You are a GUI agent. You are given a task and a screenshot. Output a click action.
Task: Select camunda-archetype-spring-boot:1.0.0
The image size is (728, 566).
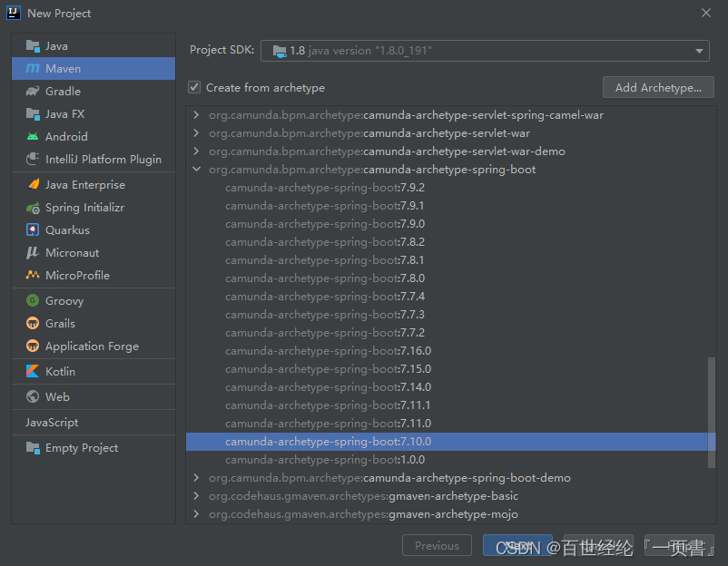[x=325, y=459]
